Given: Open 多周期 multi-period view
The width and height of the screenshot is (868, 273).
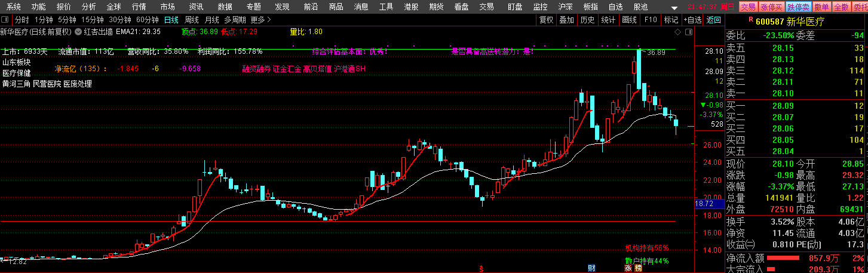Looking at the screenshot, I should [x=235, y=20].
